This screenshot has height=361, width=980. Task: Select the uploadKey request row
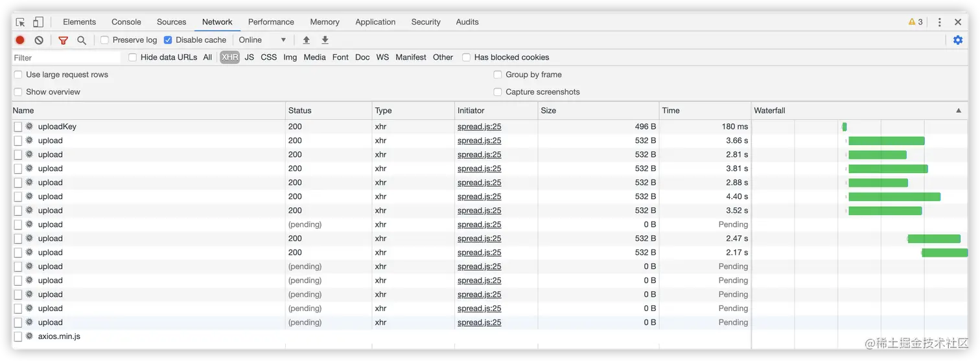point(489,126)
